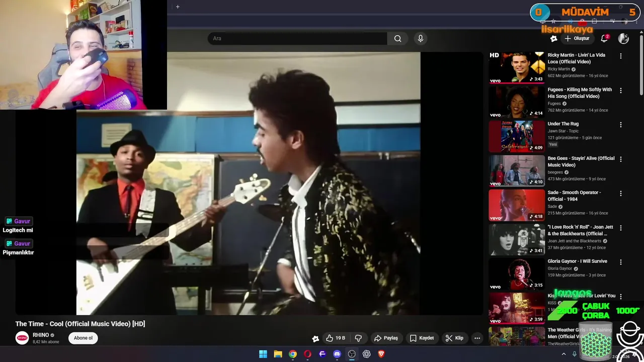Open options menu for Under The Rug
The image size is (644, 362).
[x=621, y=125]
